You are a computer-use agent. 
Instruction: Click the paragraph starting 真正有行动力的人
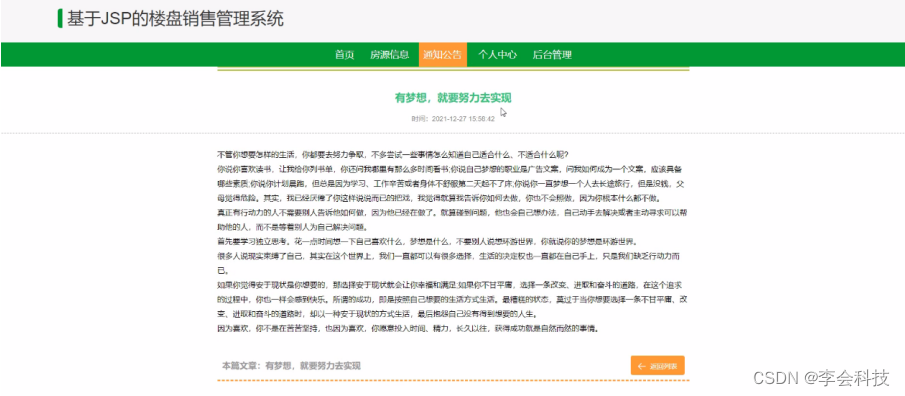tap(453, 219)
